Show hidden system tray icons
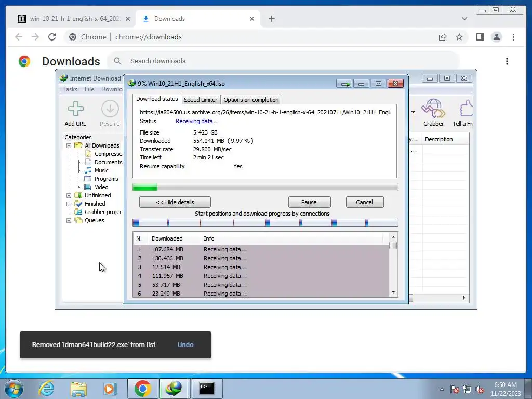Screen dimensions: 532x399 (442, 389)
